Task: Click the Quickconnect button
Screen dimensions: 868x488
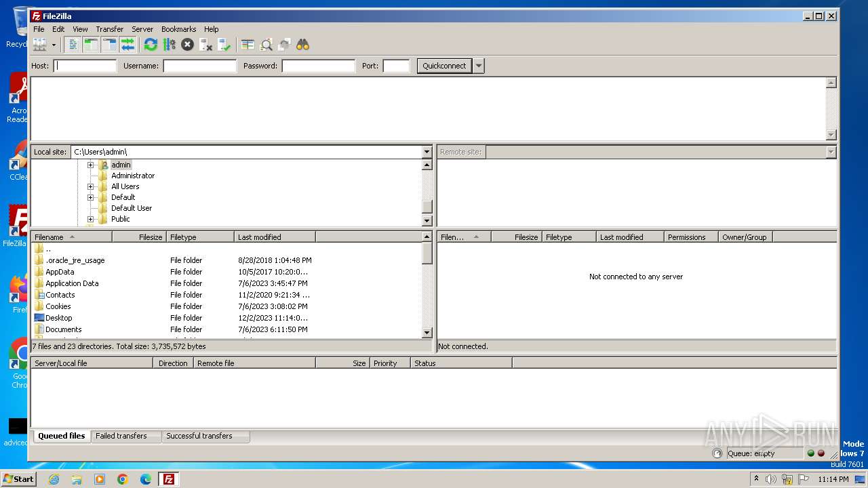Action: [x=444, y=66]
